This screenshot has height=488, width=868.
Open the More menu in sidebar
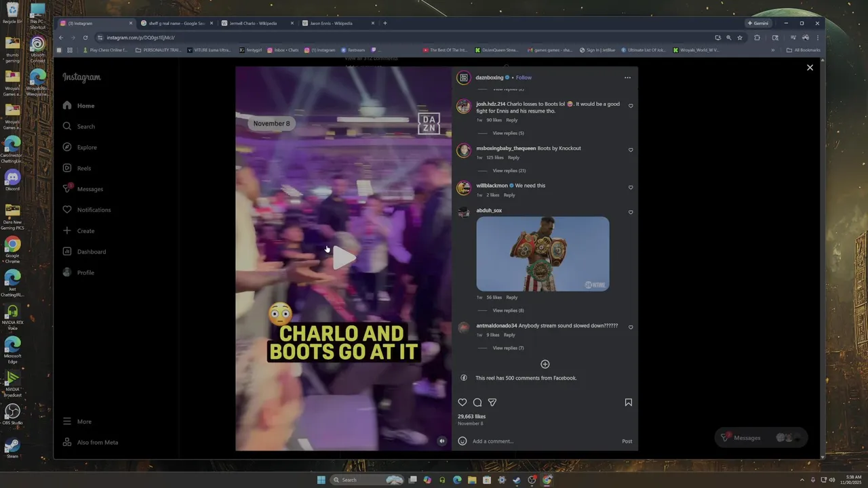click(77, 422)
